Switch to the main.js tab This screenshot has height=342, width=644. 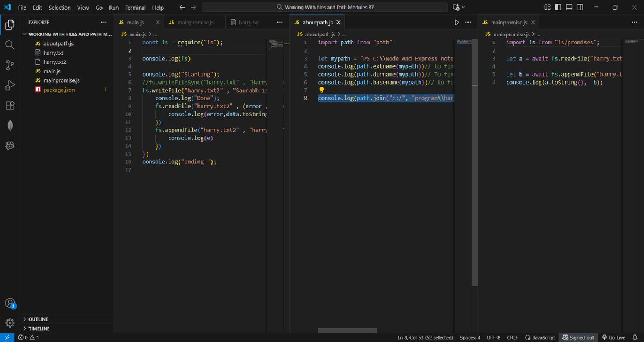click(x=138, y=23)
